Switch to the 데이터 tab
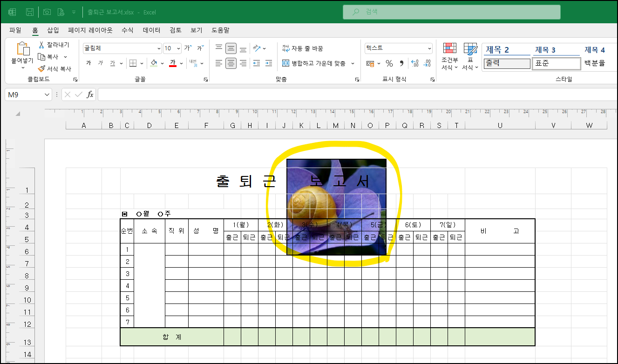 152,30
